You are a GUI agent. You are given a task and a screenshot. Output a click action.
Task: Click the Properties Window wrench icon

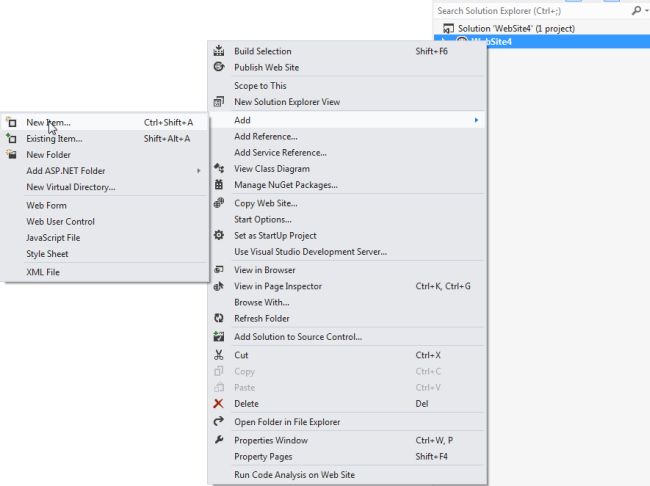tap(219, 440)
